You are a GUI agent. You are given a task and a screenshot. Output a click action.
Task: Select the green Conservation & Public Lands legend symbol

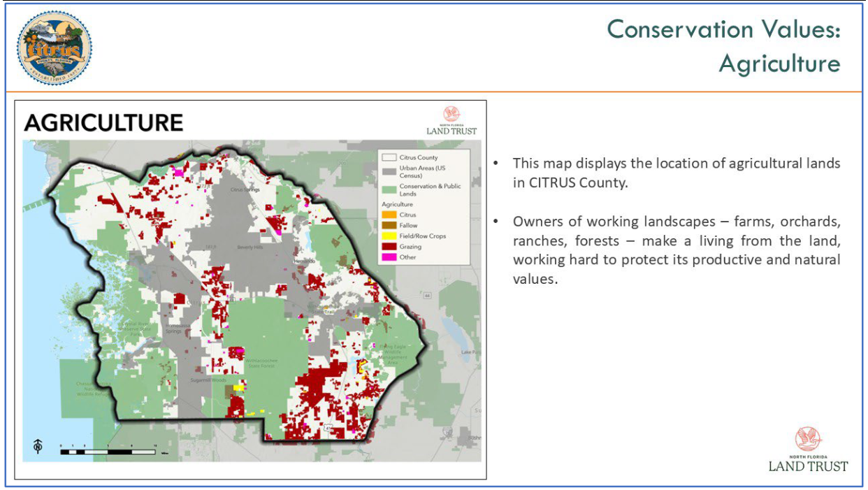click(389, 189)
